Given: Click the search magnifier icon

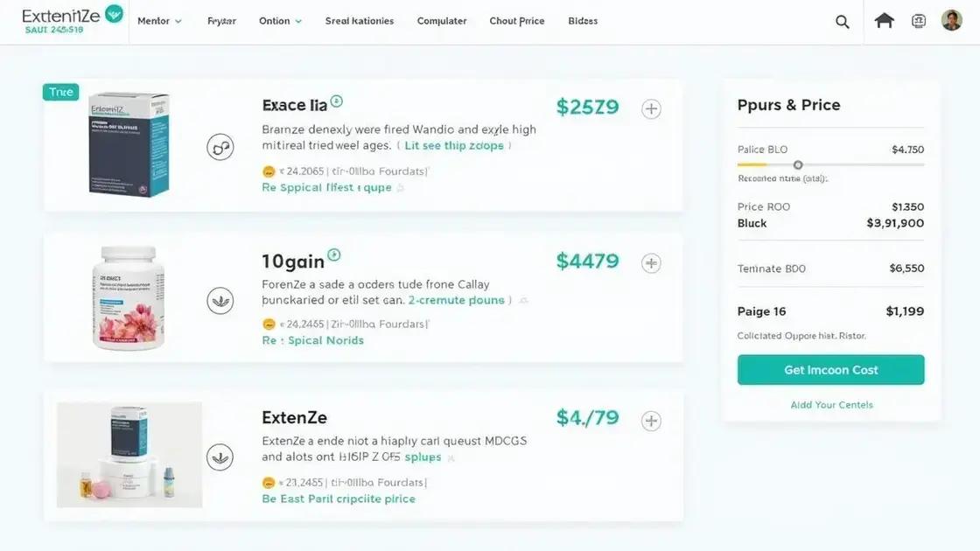Looking at the screenshot, I should pyautogui.click(x=842, y=22).
